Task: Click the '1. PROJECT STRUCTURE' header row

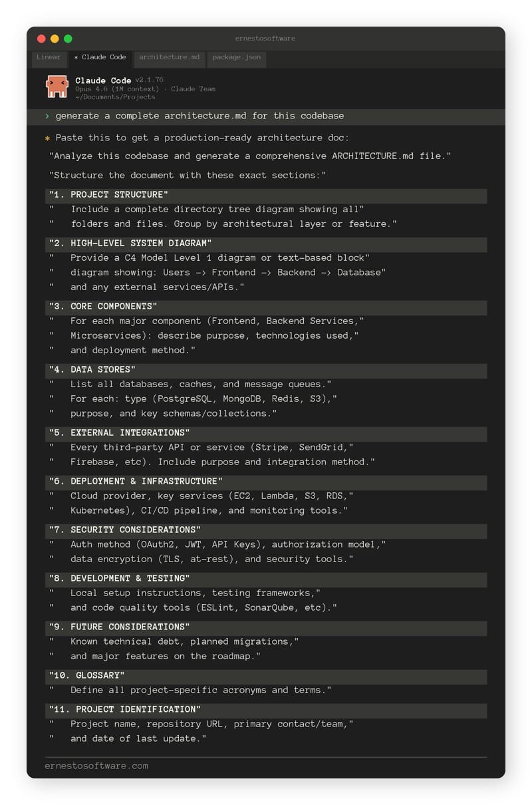Action: point(266,195)
